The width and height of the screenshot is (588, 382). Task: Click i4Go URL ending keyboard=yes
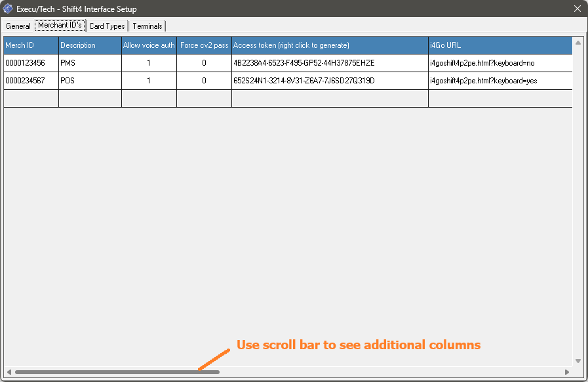[500, 80]
